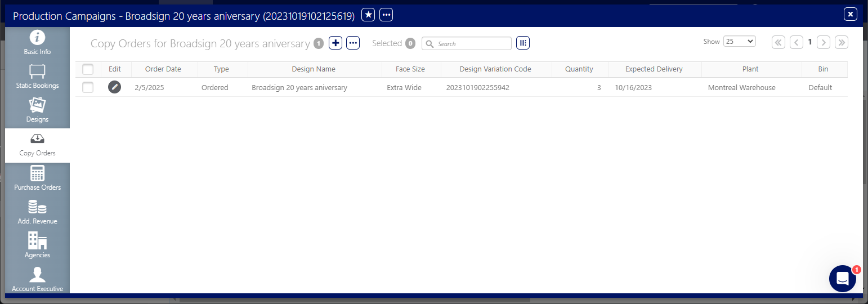Image resolution: width=868 pixels, height=304 pixels.
Task: Mark campaign as favorite with star icon
Action: pyautogui.click(x=368, y=15)
